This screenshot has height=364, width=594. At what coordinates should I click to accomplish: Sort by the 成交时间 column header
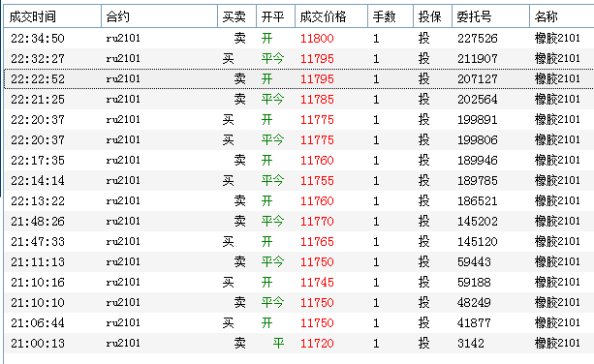pyautogui.click(x=52, y=16)
